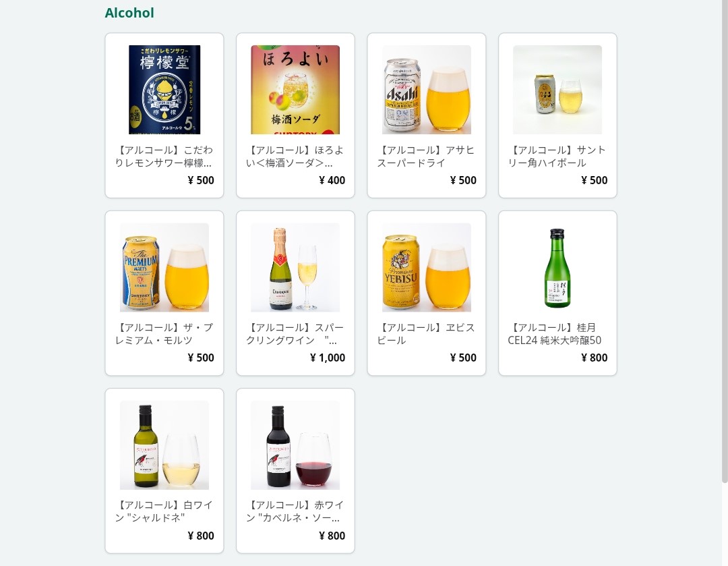Select the white wine Chardonnay photo
The image size is (728, 566).
point(164,445)
